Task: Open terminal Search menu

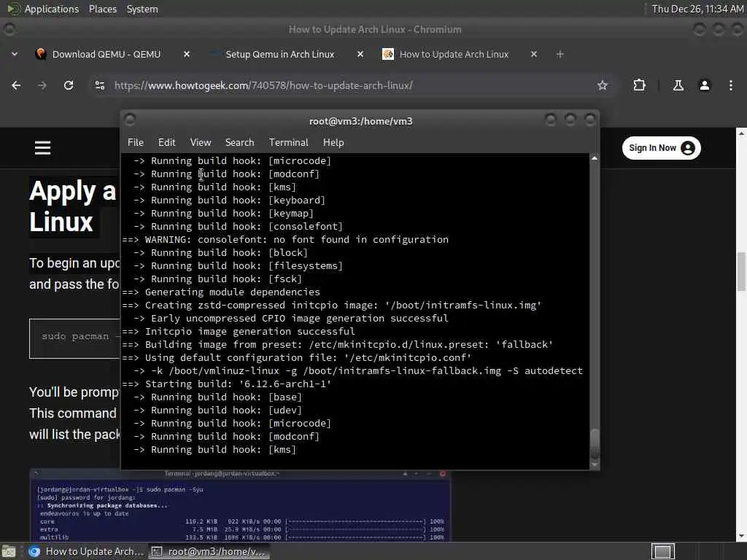Action: click(239, 142)
